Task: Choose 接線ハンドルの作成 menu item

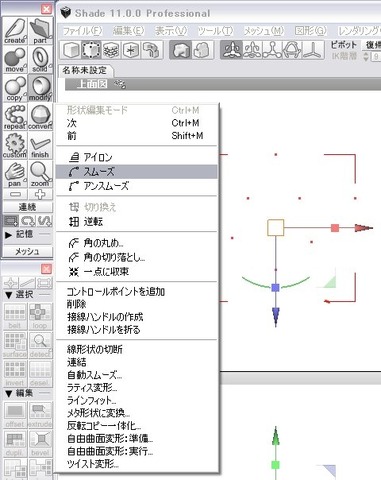Action: 136,317
